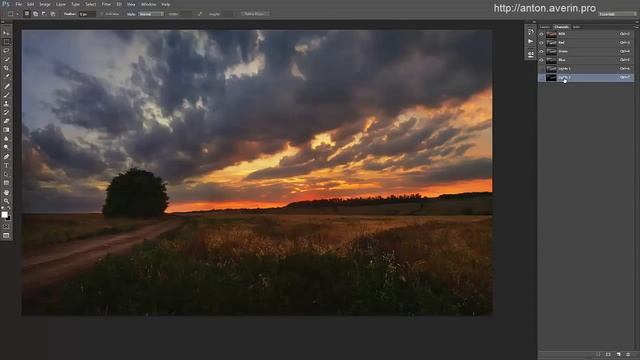Image resolution: width=640 pixels, height=360 pixels.
Task: Select the Rectangle shape tool
Action: click(6, 183)
